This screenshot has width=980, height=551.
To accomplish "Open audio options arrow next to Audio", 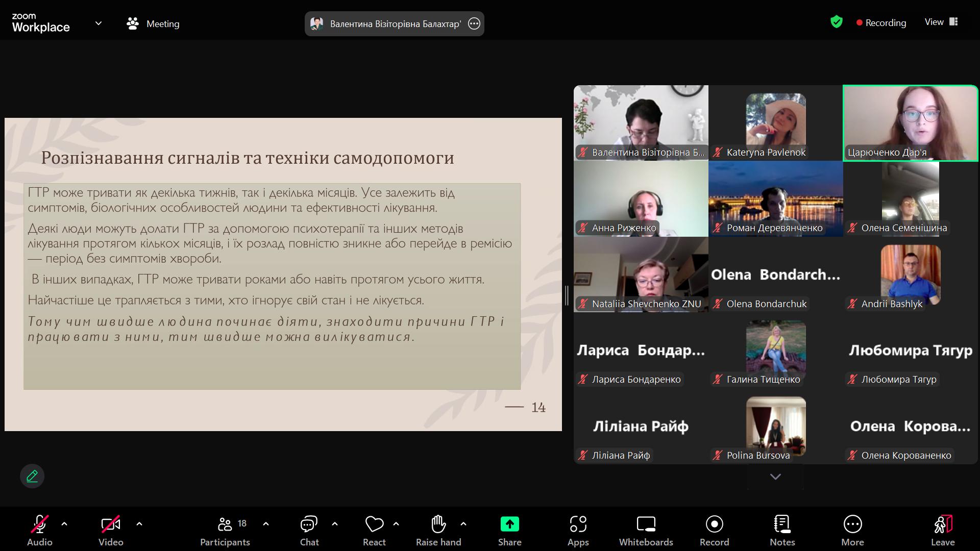I will 64,524.
